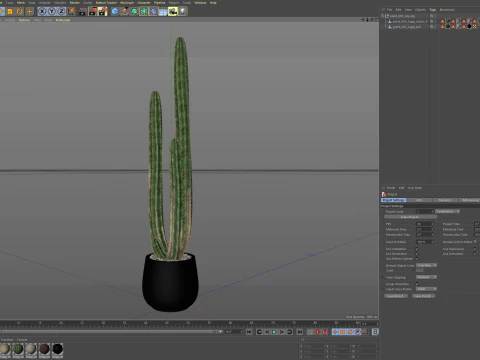Render to Picture Viewer
Image resolution: width=480 pixels, height=360 pixels.
(93, 12)
